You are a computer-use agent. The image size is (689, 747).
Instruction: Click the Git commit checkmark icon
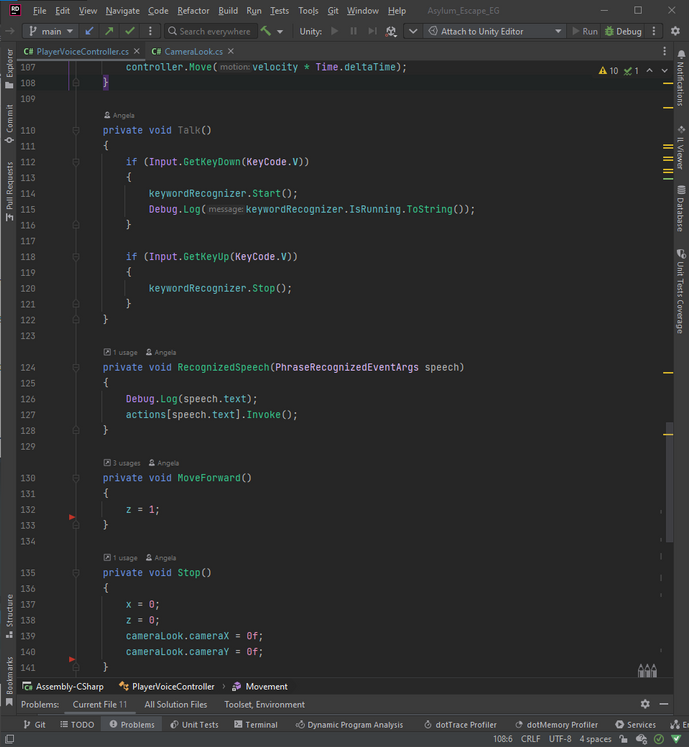tap(129, 31)
